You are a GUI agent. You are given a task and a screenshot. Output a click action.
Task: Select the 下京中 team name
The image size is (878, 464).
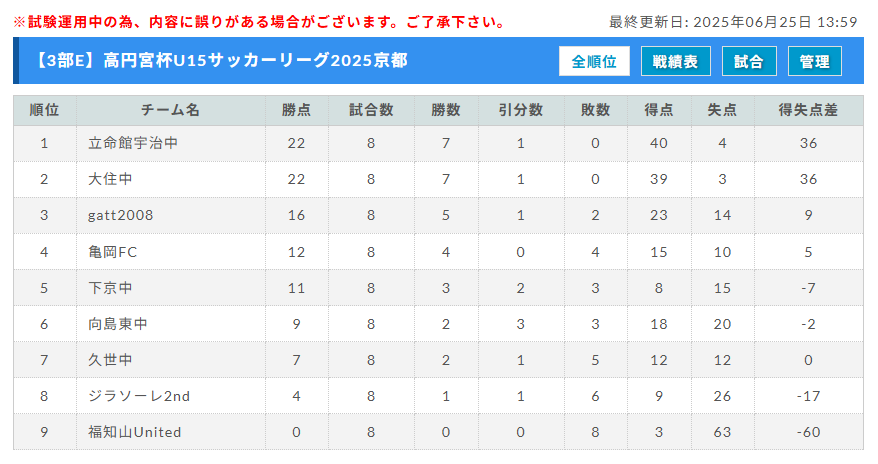click(x=110, y=288)
